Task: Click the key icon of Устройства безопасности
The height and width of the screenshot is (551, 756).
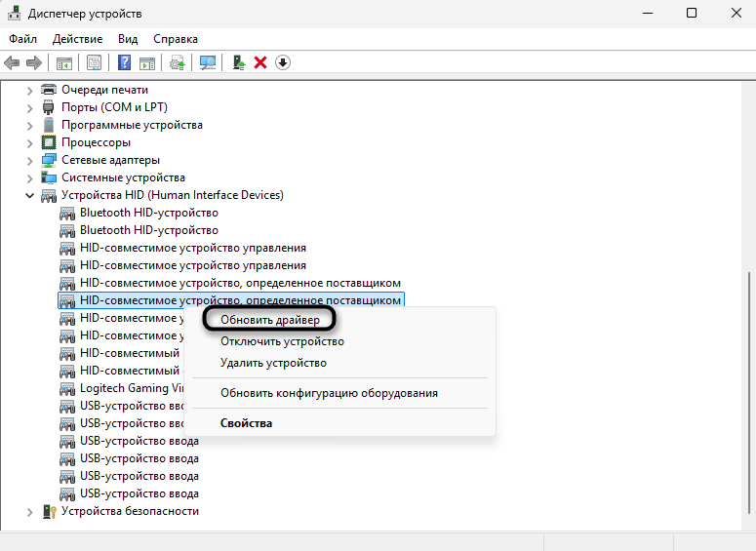Action: pyautogui.click(x=50, y=511)
